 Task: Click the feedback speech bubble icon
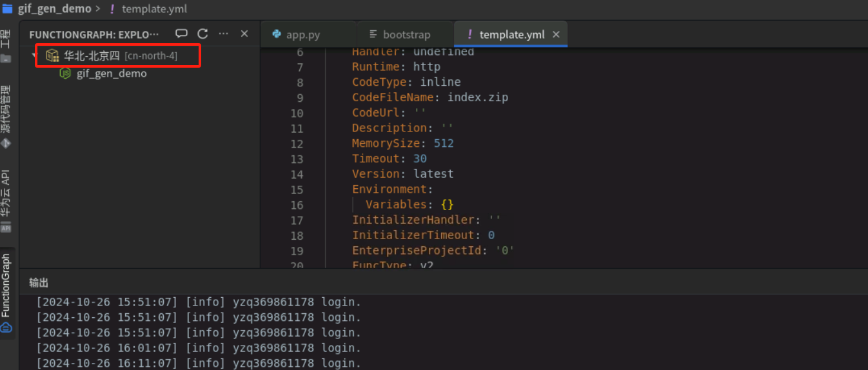(182, 34)
